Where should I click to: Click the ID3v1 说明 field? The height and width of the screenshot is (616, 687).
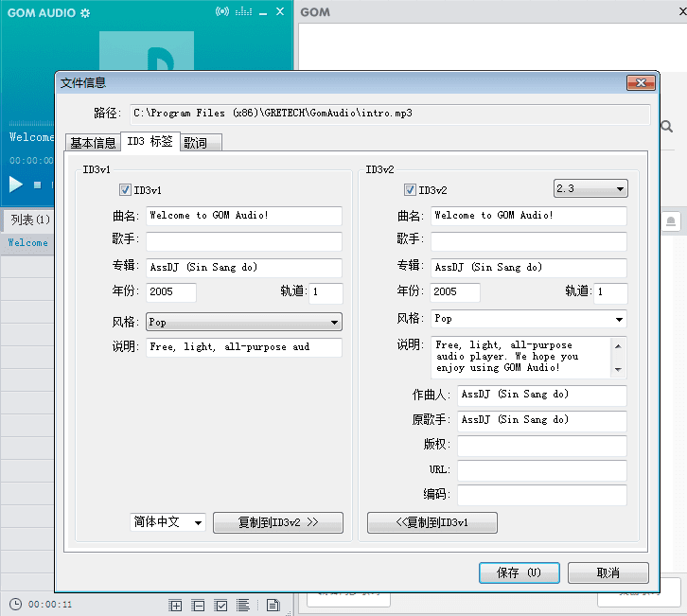[x=244, y=347]
